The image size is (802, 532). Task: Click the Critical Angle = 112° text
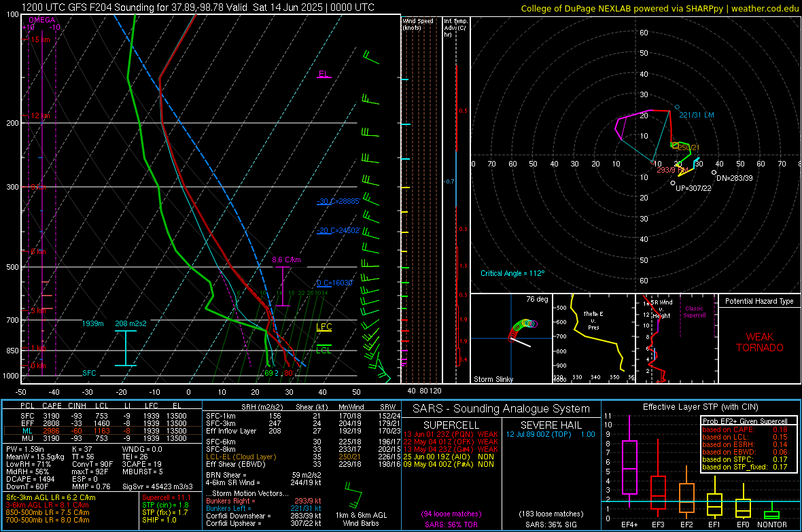pos(512,273)
